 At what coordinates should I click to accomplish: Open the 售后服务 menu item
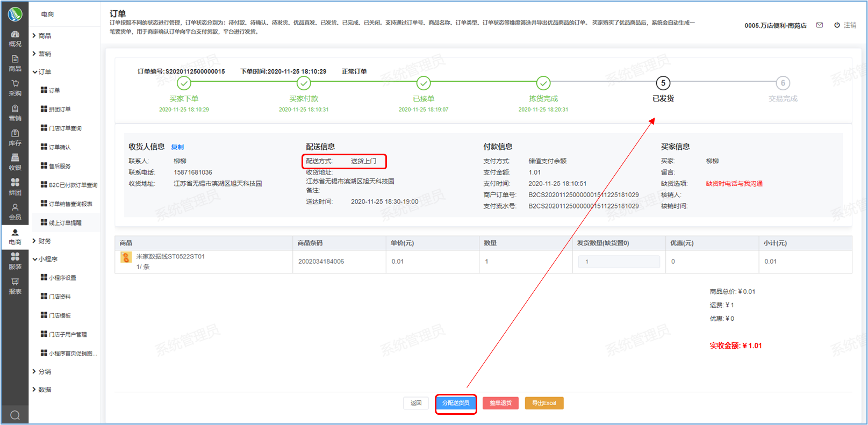56,166
